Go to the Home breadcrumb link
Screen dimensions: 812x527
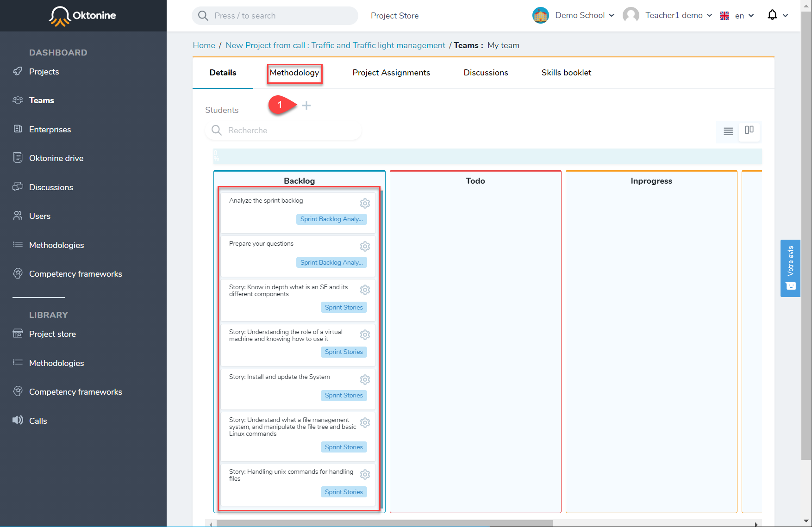204,45
